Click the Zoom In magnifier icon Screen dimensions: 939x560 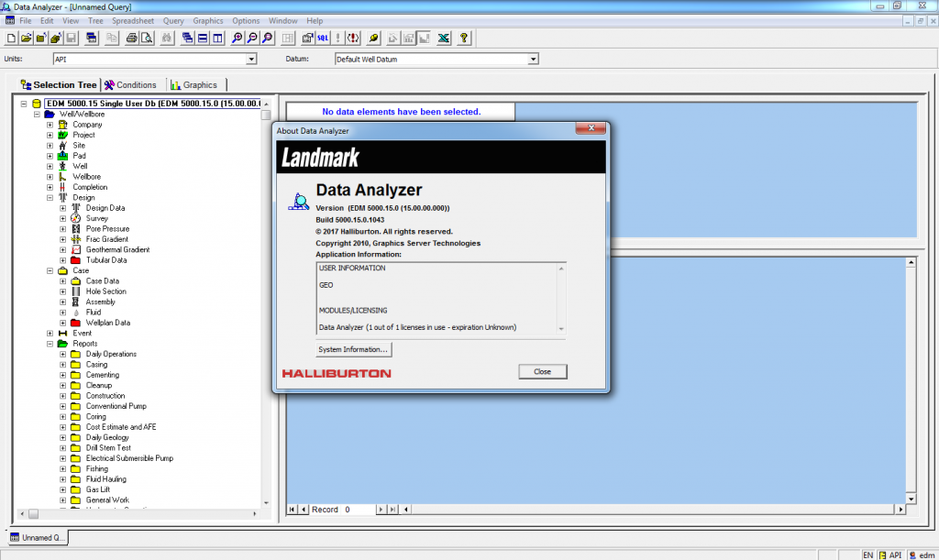pyautogui.click(x=238, y=38)
